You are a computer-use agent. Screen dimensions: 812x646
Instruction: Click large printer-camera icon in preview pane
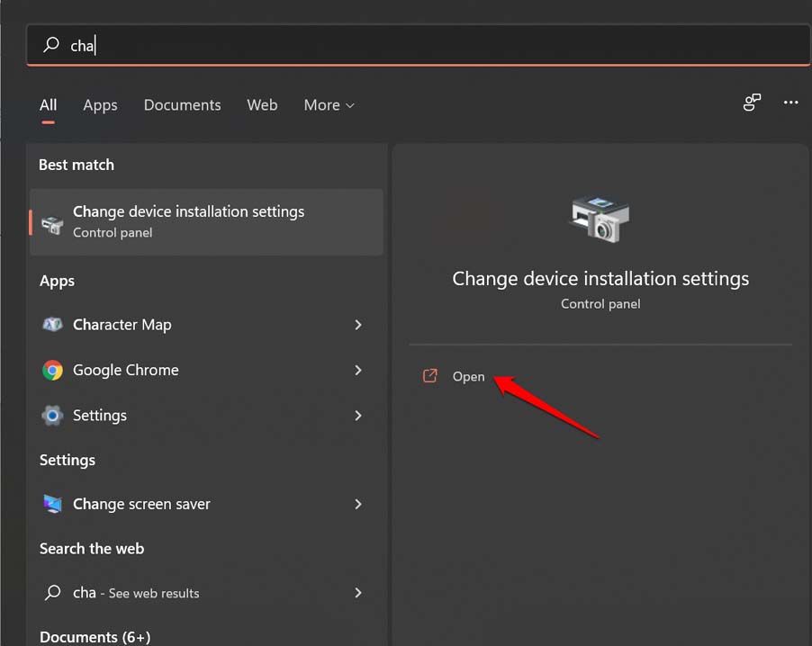point(600,219)
